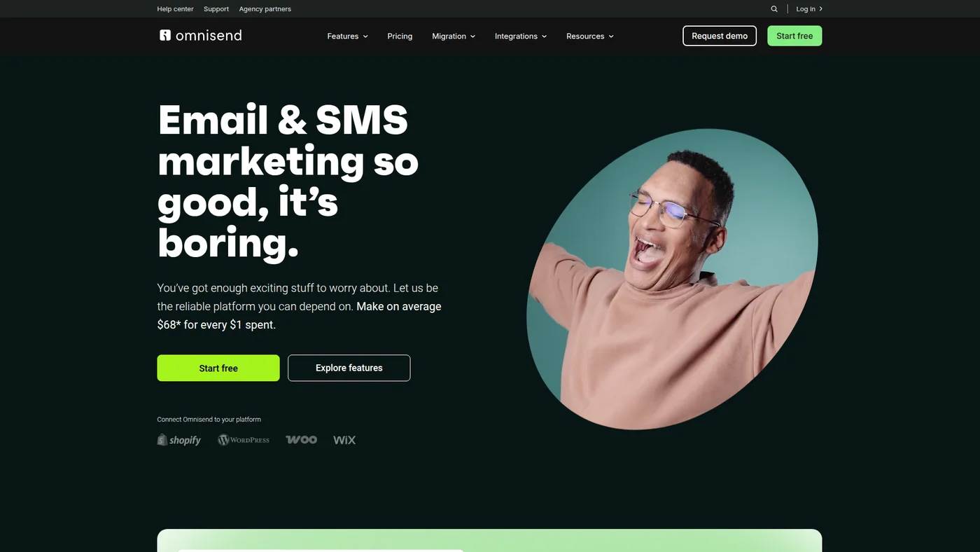Viewport: 980px width, 552px height.
Task: Expand the Migration dropdown menu
Action: [x=454, y=36]
